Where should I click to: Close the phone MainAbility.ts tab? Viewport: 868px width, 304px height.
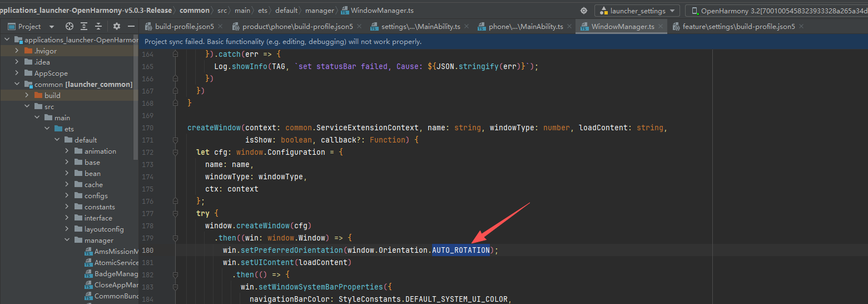pos(569,26)
